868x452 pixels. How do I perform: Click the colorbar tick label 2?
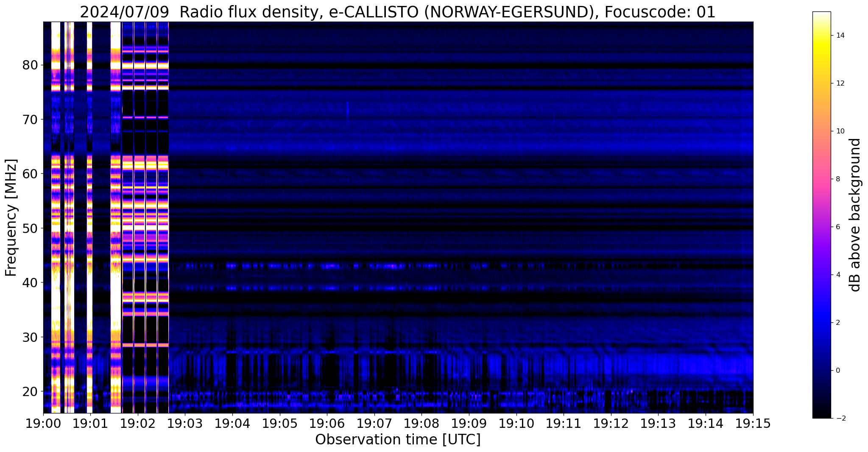pos(837,323)
